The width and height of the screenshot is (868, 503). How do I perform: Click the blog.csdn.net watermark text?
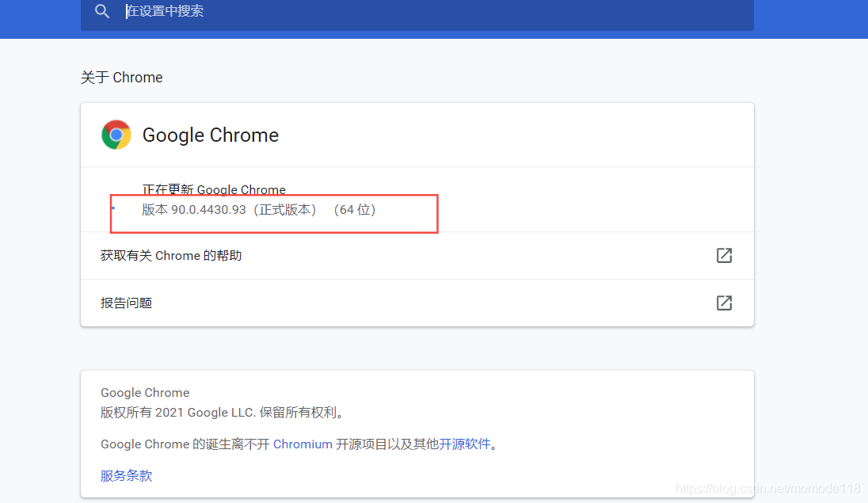(767, 488)
